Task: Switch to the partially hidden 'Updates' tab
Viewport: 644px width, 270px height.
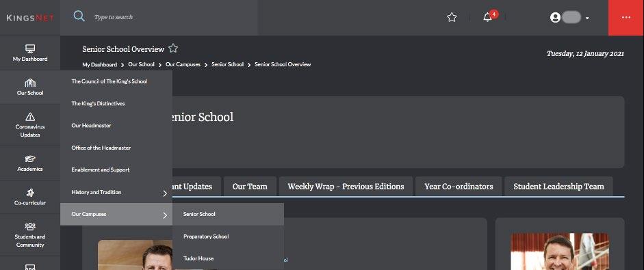Action: 196,187
